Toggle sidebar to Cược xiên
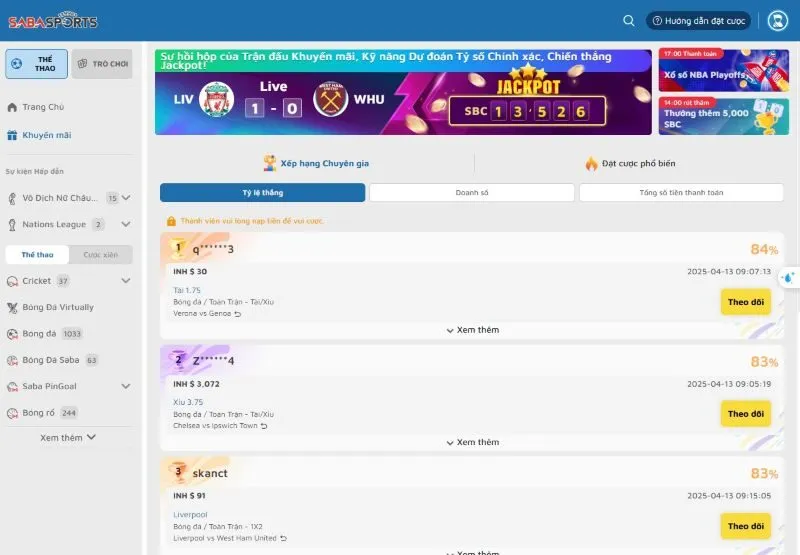This screenshot has height=555, width=800. tap(100, 255)
